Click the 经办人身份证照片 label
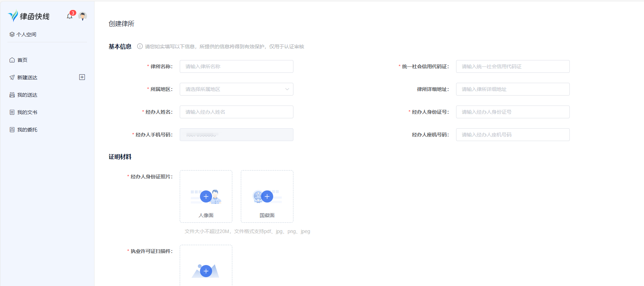644x286 pixels. 151,177
